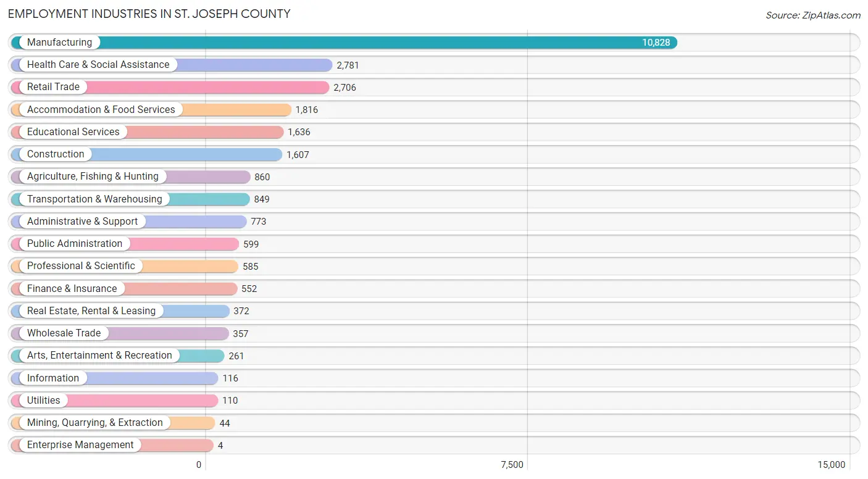The image size is (868, 479).
Task: Click the 2,706 value label
Action: tap(344, 88)
